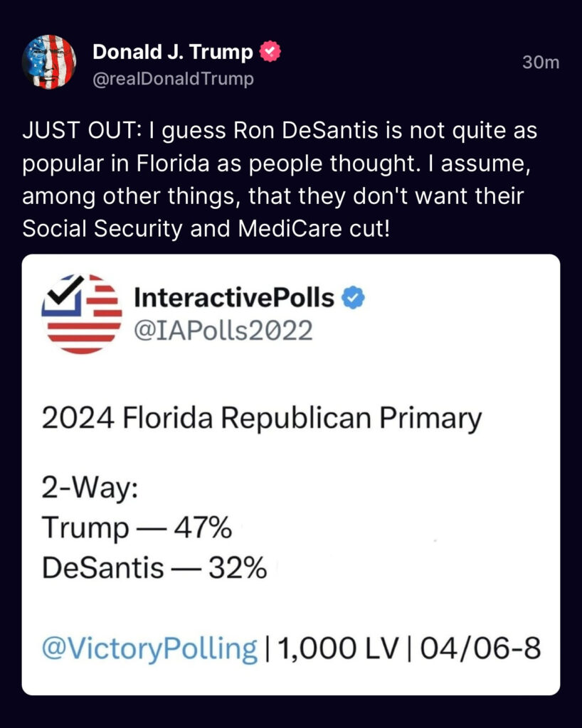Image resolution: width=582 pixels, height=728 pixels.
Task: Click the '2-Way:' label in the poll
Action: click(x=90, y=489)
